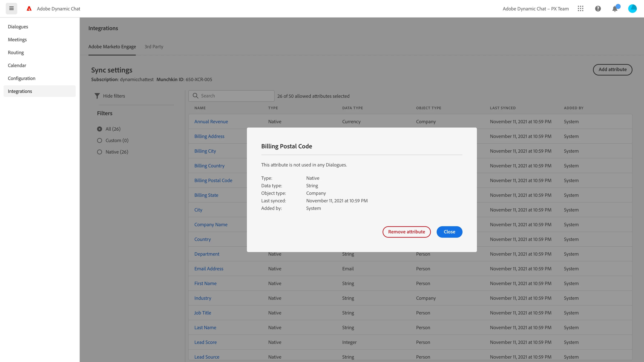Click the Add attribute button
This screenshot has width=644, height=362.
[612, 70]
